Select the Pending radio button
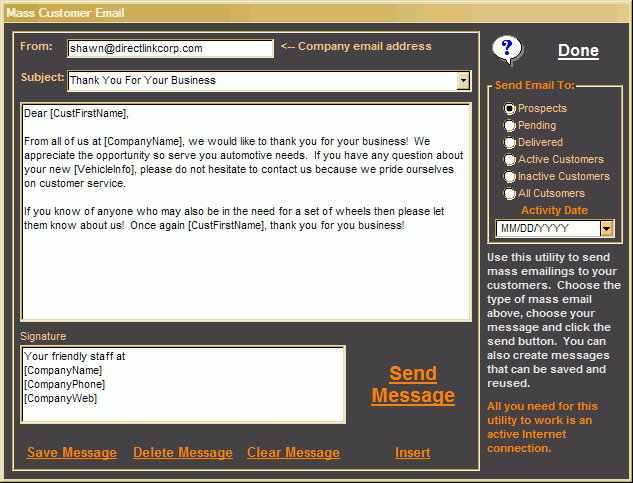633x483 pixels. tap(509, 125)
